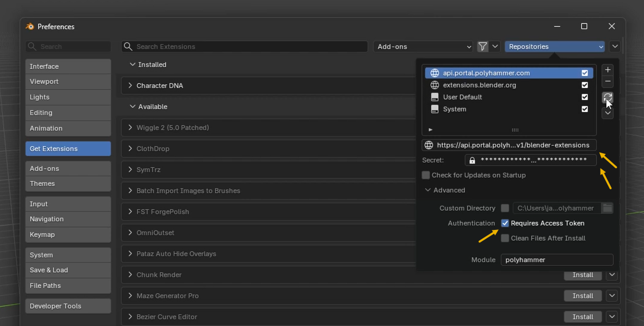Click the Blender logo in the title bar
The image size is (644, 326).
click(30, 26)
